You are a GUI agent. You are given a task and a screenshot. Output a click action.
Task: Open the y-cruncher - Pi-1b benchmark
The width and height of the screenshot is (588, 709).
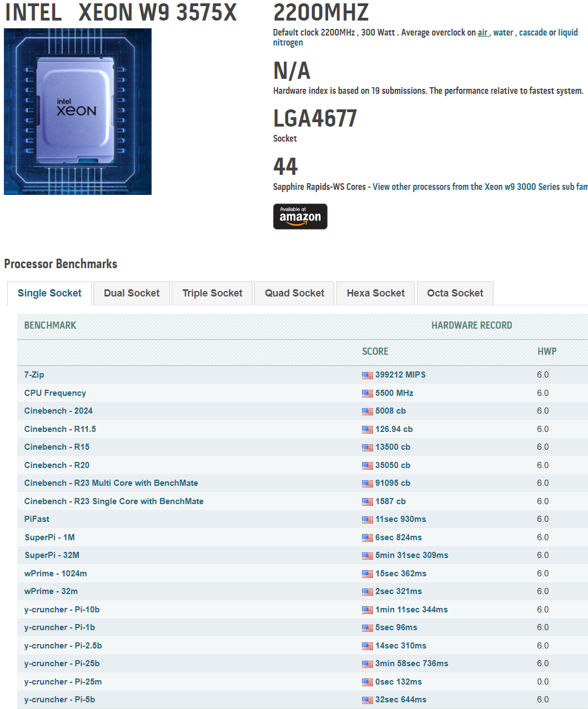coord(59,627)
